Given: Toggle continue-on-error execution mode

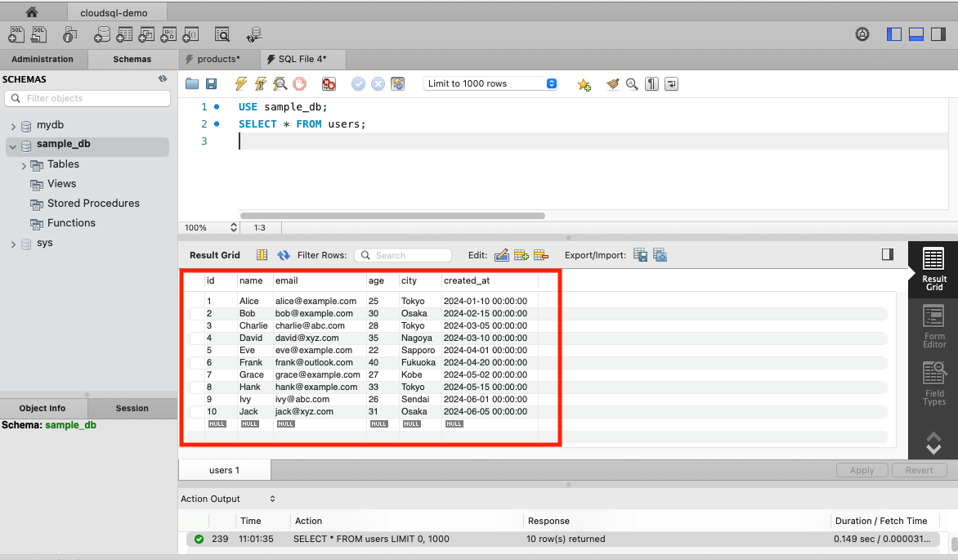Looking at the screenshot, I should 329,83.
